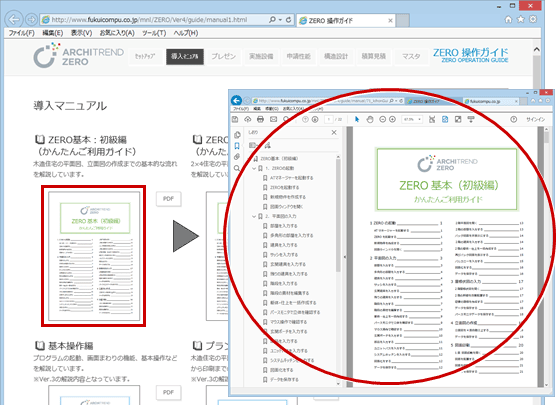
Task: Close the ZERO 操作ガイド tab in main window
Action: coord(390,21)
